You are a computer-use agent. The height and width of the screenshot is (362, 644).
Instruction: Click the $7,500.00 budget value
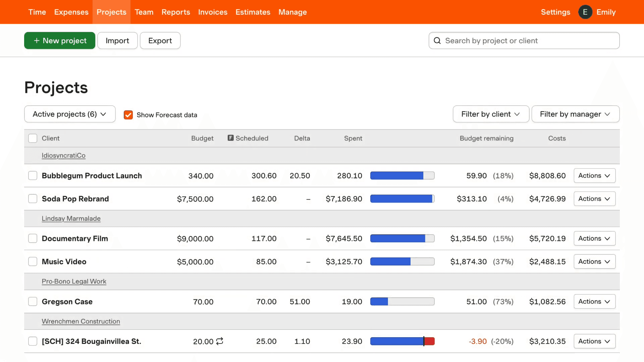[195, 199]
